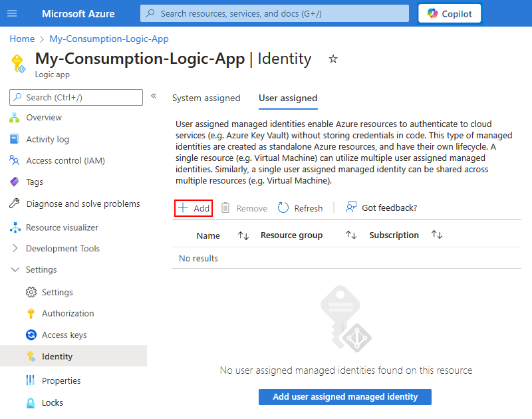Image resolution: width=532 pixels, height=419 pixels.
Task: Click the wrench Diagnose icon
Action: pos(14,203)
